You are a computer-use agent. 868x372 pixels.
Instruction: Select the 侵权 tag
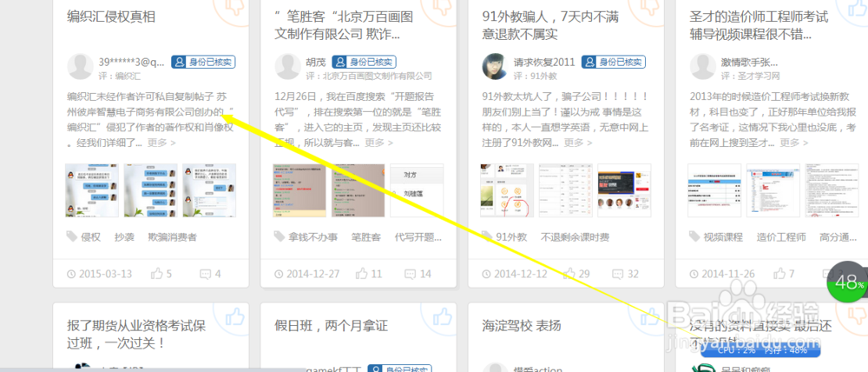tap(91, 237)
